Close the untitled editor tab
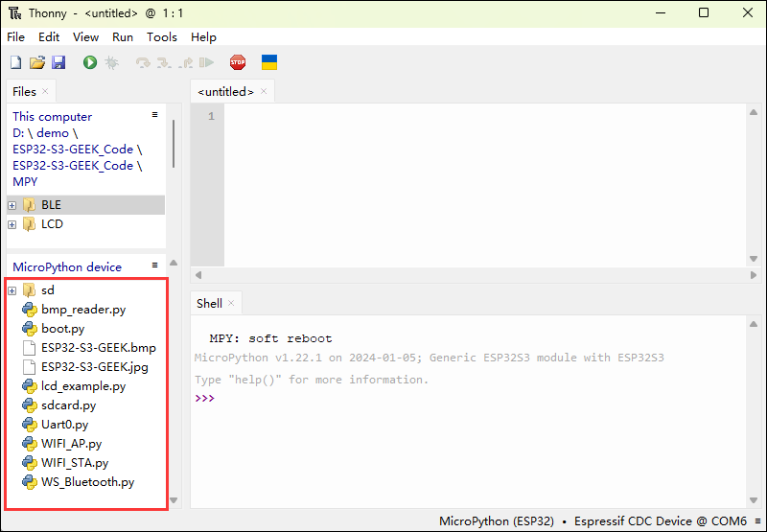 pyautogui.click(x=265, y=92)
